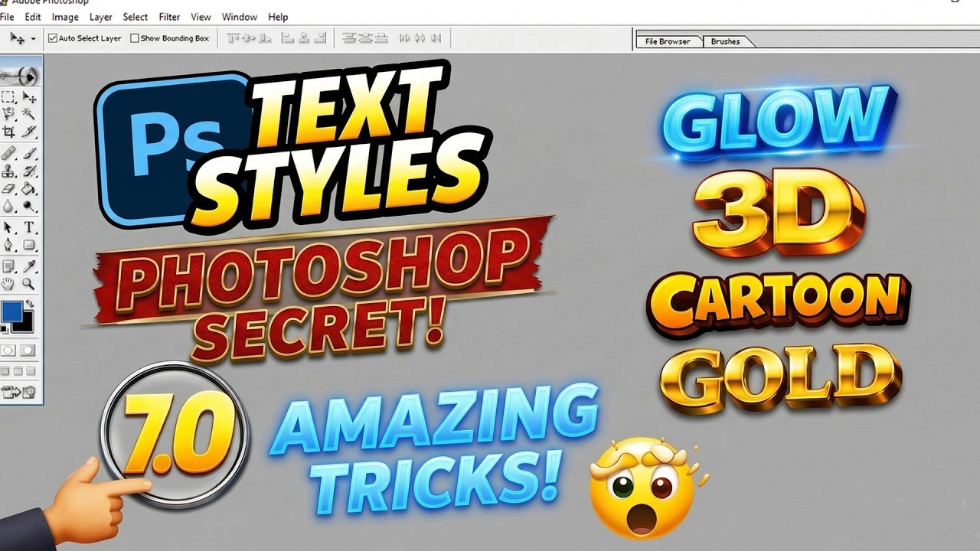Click the blue foreground color swatch
This screenshot has width=980, height=551.
[11, 312]
